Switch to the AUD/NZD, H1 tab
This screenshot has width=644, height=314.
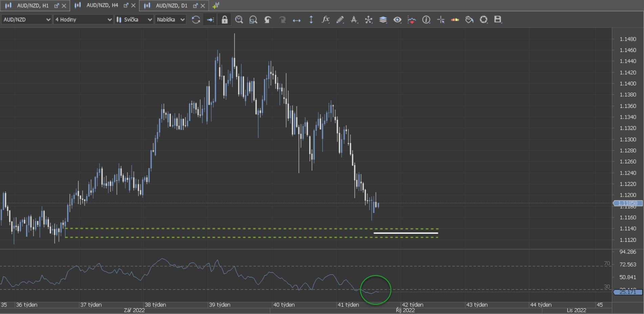point(33,5)
